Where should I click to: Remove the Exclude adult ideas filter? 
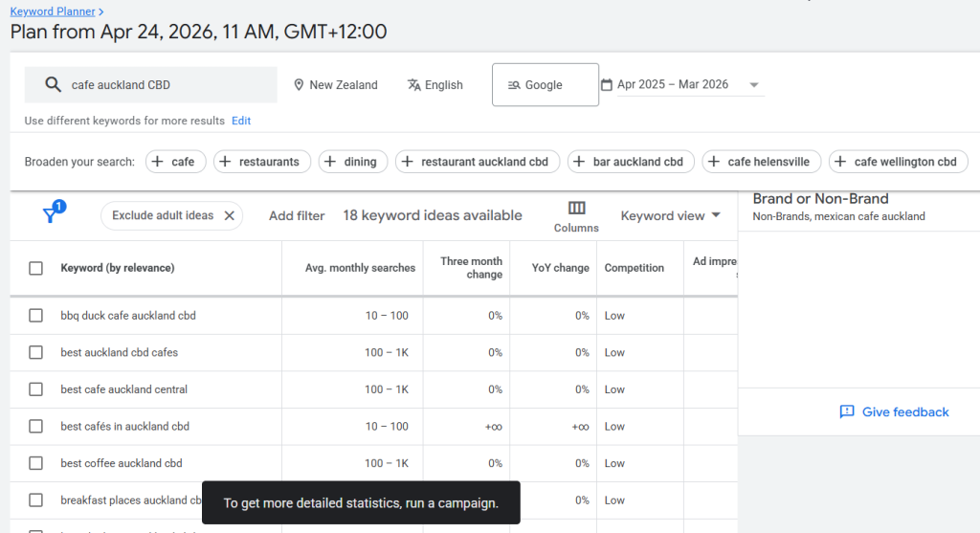point(230,215)
